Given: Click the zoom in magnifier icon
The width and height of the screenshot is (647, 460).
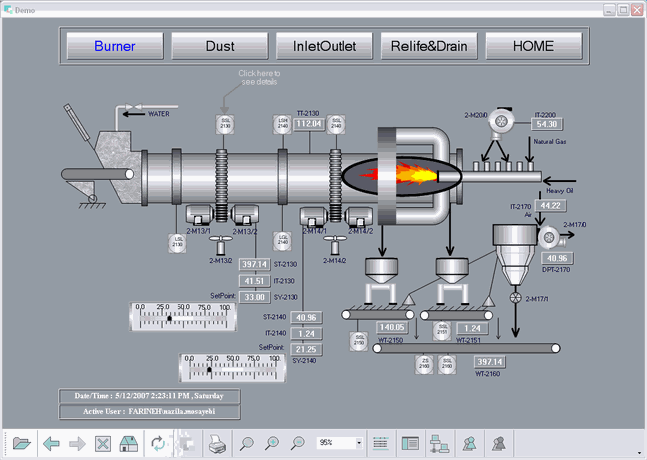Looking at the screenshot, I should pos(272,444).
